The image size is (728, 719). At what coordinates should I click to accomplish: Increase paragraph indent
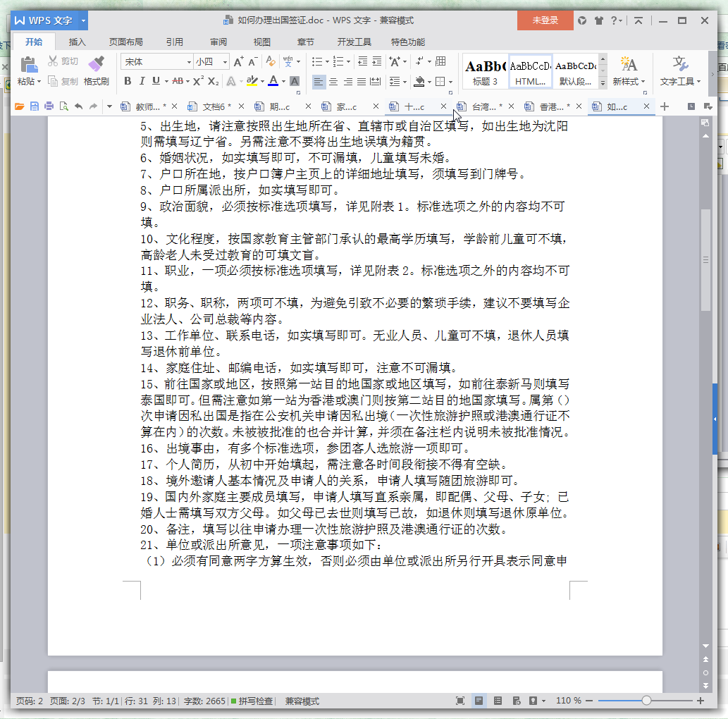377,61
